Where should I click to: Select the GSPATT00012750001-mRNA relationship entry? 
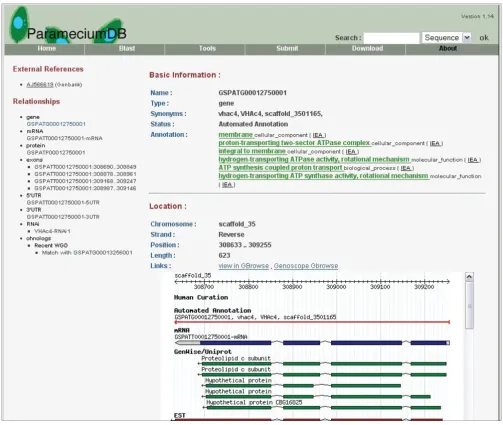pyautogui.click(x=64, y=138)
